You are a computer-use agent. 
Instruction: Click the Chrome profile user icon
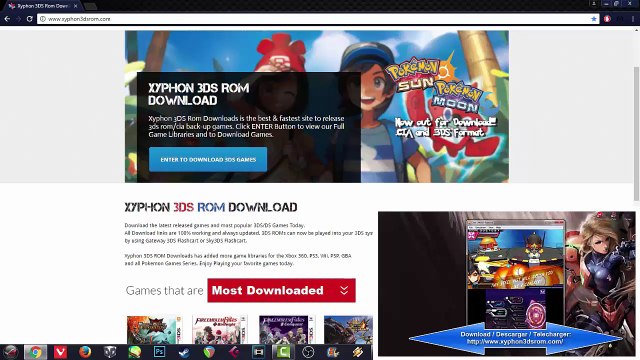(594, 4)
